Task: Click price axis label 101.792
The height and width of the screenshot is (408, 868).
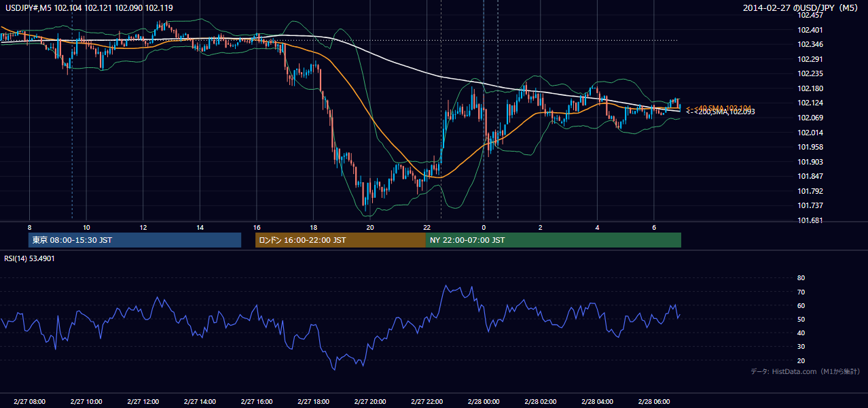Action: (x=810, y=191)
